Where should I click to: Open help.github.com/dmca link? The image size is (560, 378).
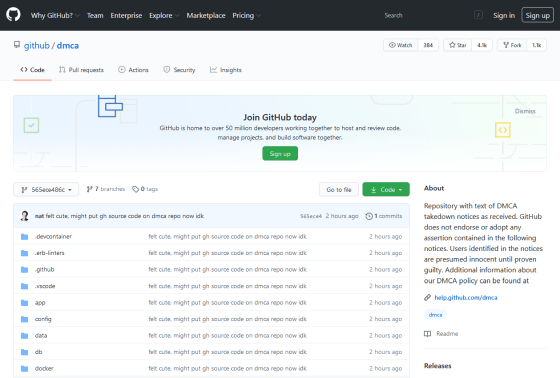coord(466,298)
